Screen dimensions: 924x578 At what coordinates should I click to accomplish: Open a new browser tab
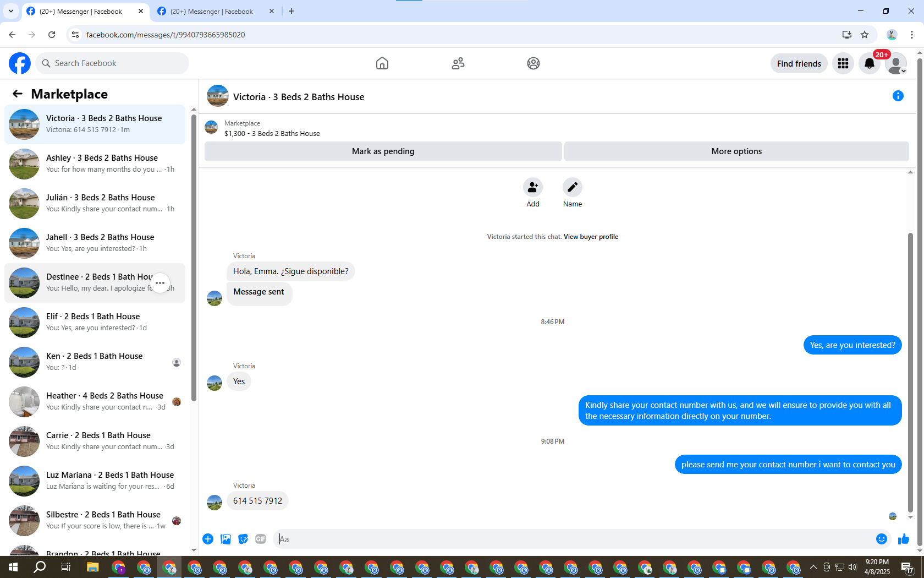[291, 11]
